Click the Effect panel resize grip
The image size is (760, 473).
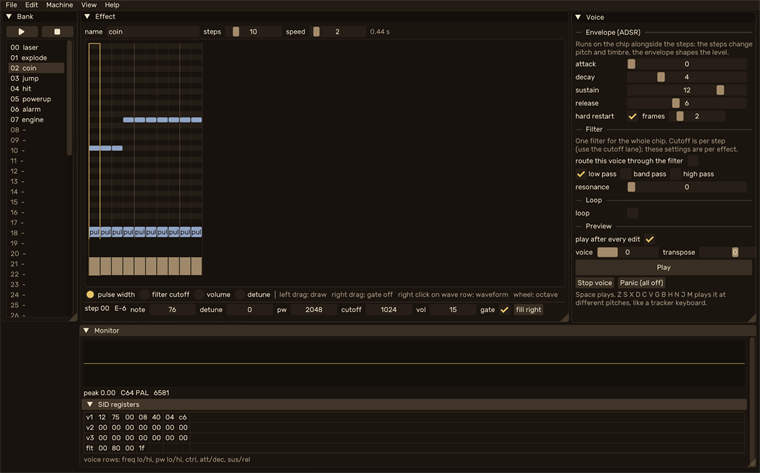(x=564, y=317)
